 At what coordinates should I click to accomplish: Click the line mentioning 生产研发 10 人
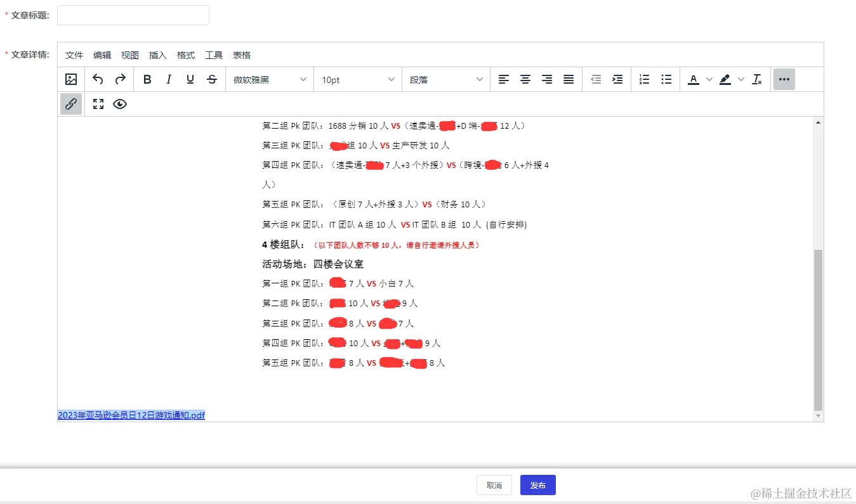tap(356, 145)
